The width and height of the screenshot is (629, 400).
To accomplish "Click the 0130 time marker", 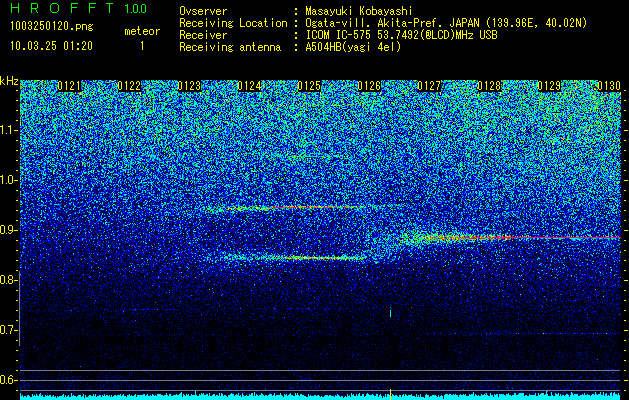I will coord(609,86).
